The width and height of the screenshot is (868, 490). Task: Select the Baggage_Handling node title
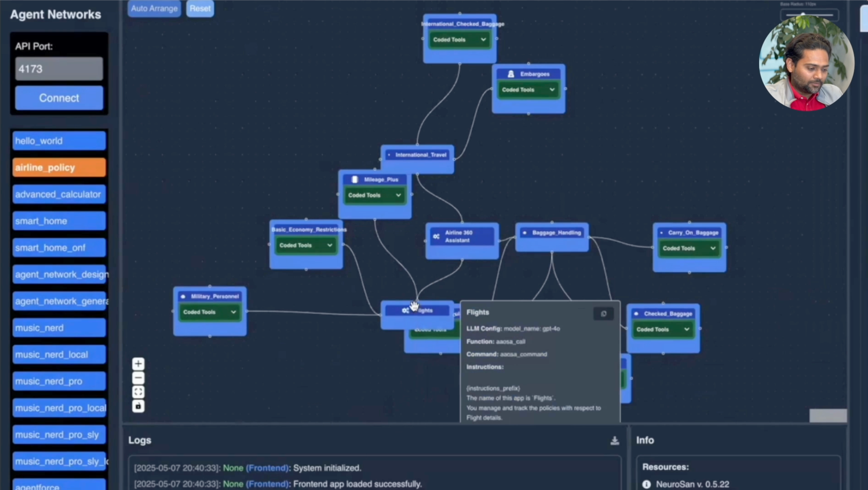pyautogui.click(x=556, y=233)
